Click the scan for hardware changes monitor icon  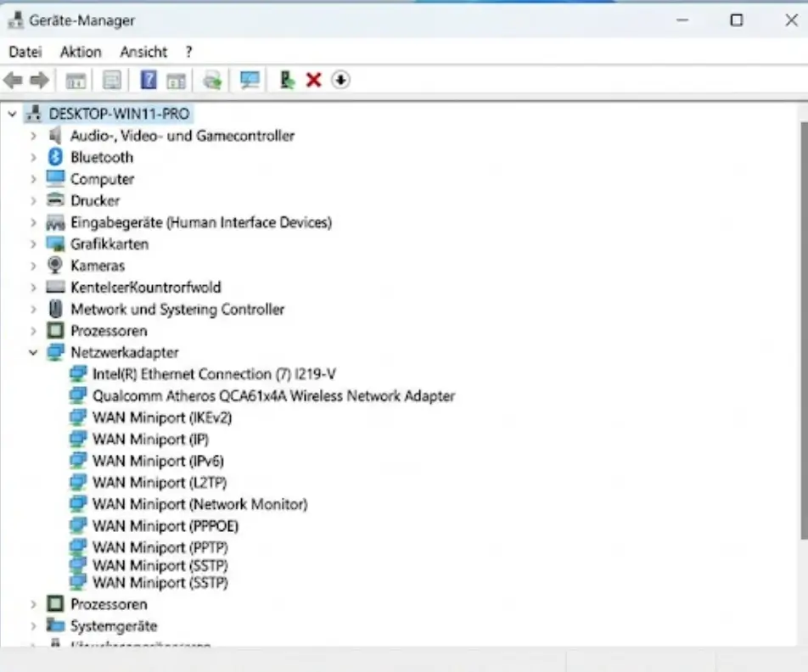coord(250,81)
